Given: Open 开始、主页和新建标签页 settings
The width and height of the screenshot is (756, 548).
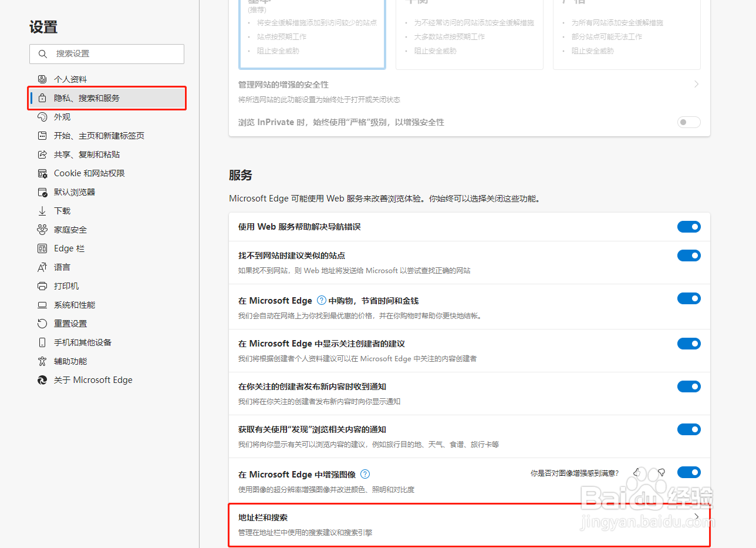Looking at the screenshot, I should 107,136.
